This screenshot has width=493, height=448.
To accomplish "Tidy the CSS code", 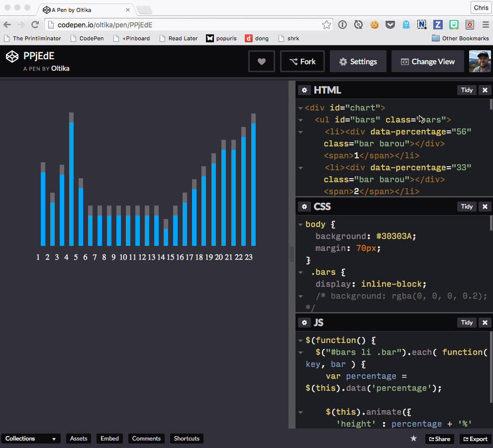I will [467, 207].
